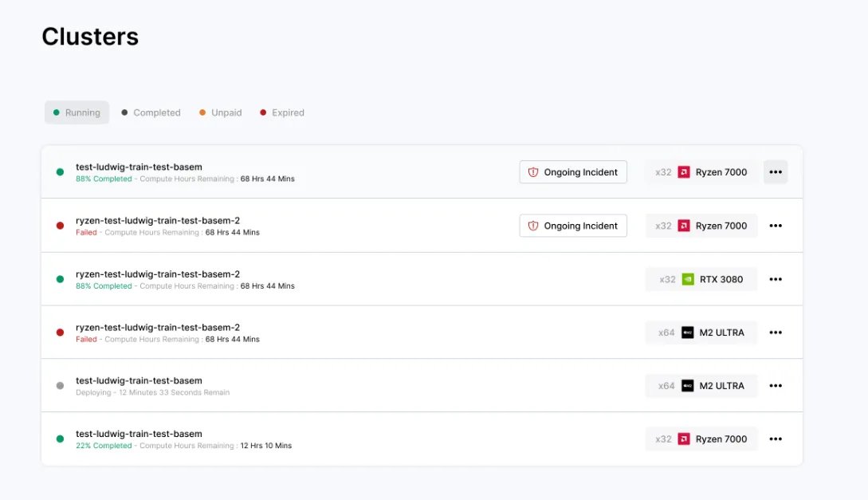Click the chip logo in the Deploying row
The width and height of the screenshot is (868, 500).
[x=688, y=386]
